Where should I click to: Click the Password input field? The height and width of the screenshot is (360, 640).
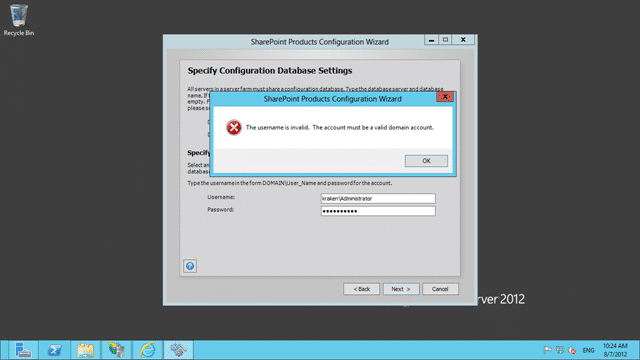378,211
